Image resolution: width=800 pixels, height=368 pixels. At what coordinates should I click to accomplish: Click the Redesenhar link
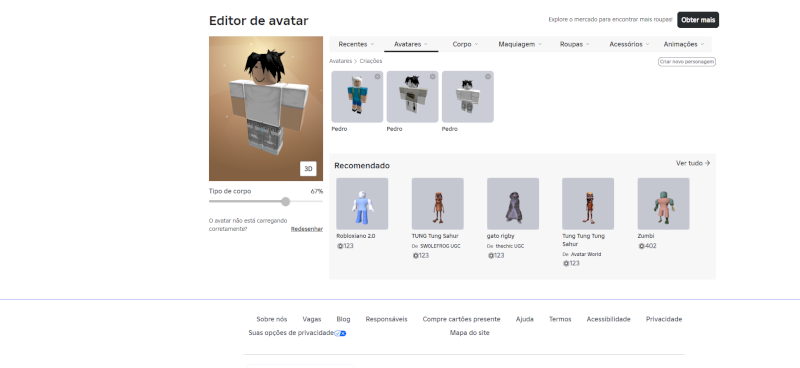pos(307,229)
